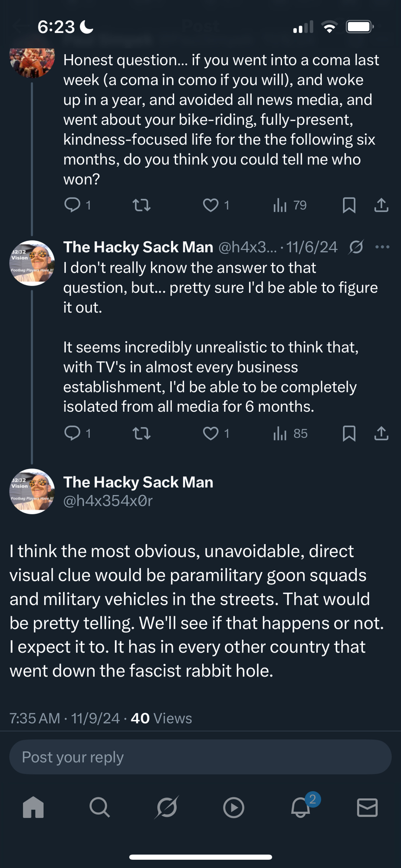Open the Messages envelope tab
The image size is (401, 868).
(x=367, y=807)
